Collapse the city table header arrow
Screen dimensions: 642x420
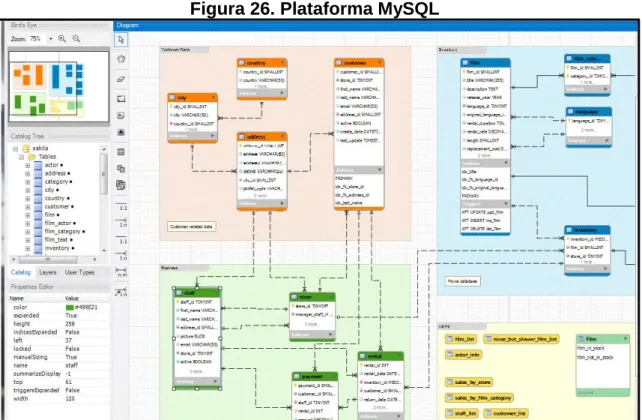click(x=213, y=97)
